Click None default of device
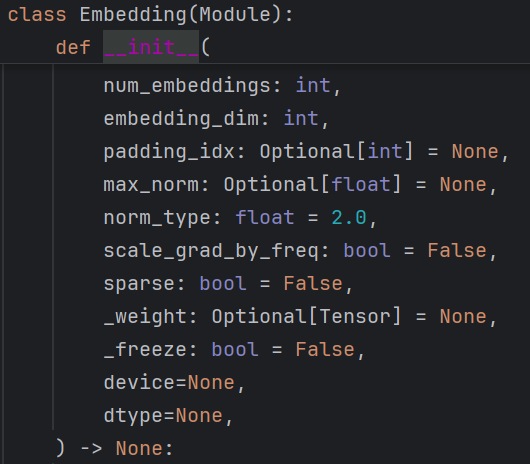 tap(211, 383)
